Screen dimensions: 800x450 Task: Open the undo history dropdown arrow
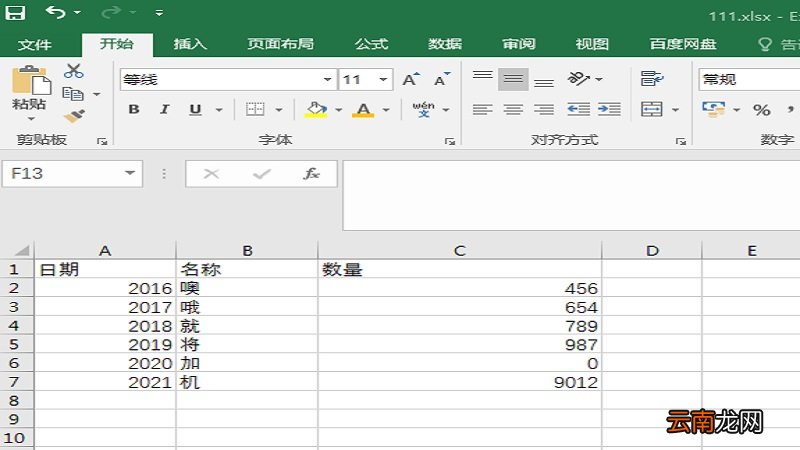pyautogui.click(x=77, y=12)
